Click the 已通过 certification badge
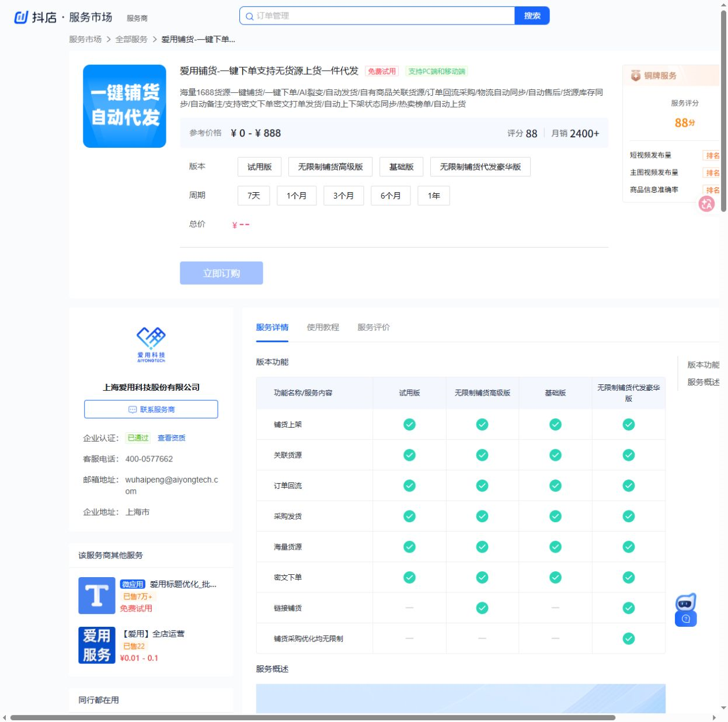Viewport: 728px width, 722px height. pos(138,438)
